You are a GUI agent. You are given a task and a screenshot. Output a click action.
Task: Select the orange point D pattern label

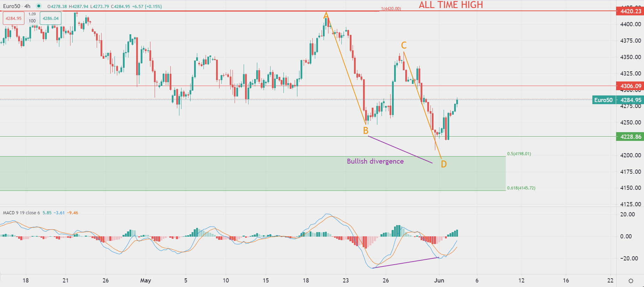444,164
